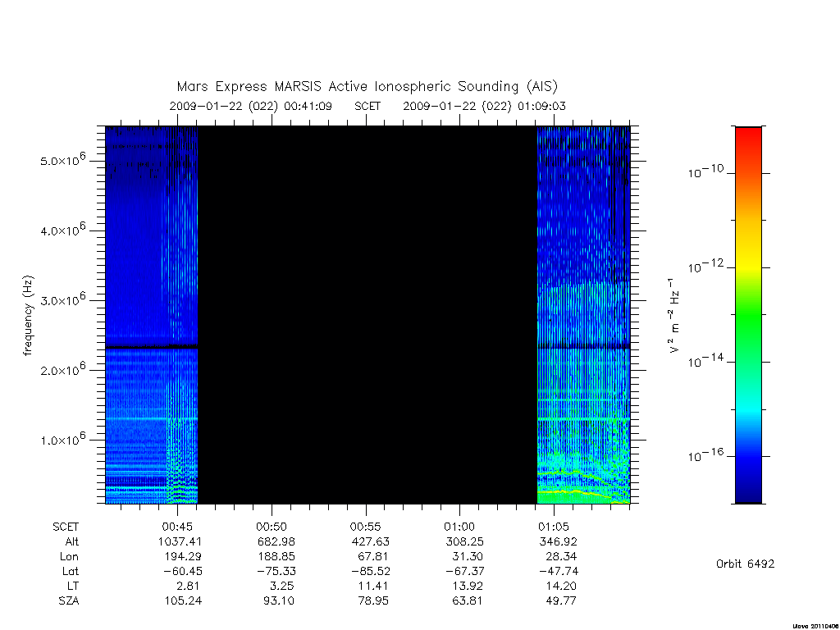
Task: Click the 10^-10 color bar label
Action: click(x=705, y=171)
